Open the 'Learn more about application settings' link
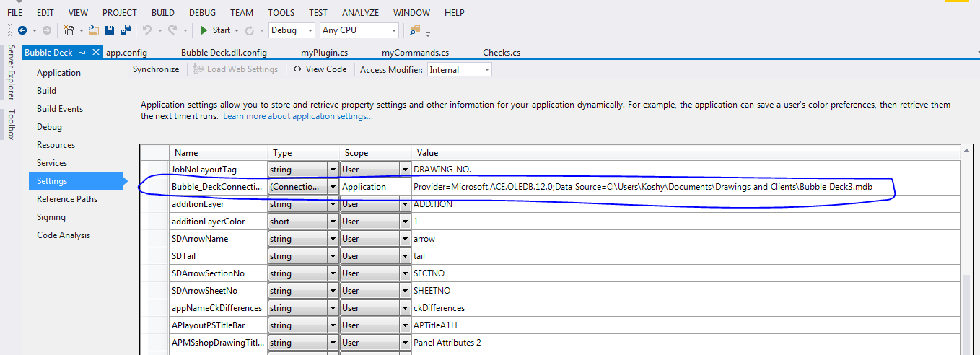This screenshot has height=355, width=980. [x=297, y=117]
